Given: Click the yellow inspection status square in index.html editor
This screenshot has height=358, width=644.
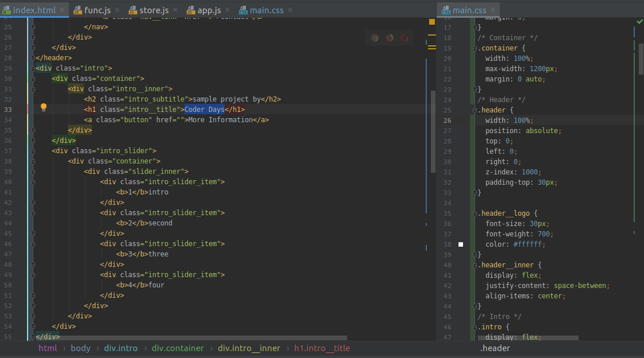Looking at the screenshot, I should click(431, 22).
